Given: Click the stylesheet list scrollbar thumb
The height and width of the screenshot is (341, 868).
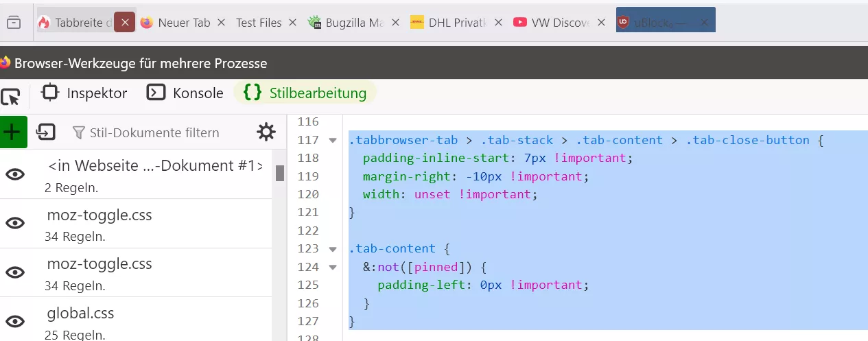Looking at the screenshot, I should 280,173.
